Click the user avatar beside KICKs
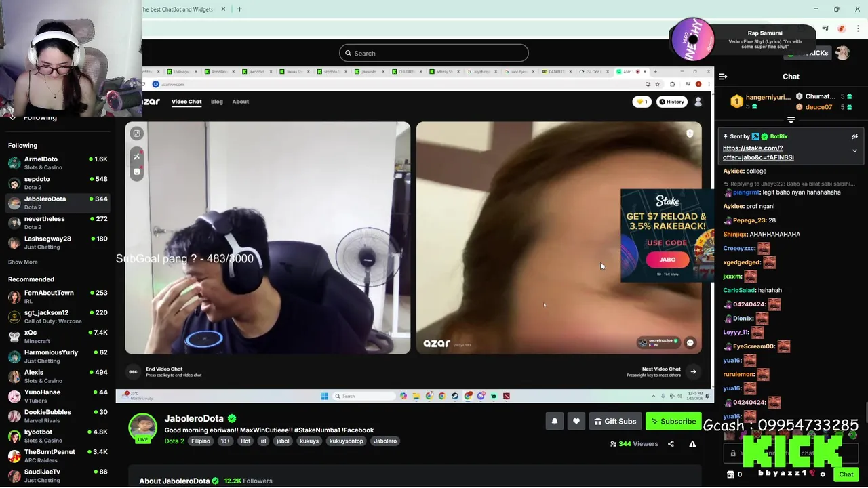The height and width of the screenshot is (488, 868). (842, 53)
